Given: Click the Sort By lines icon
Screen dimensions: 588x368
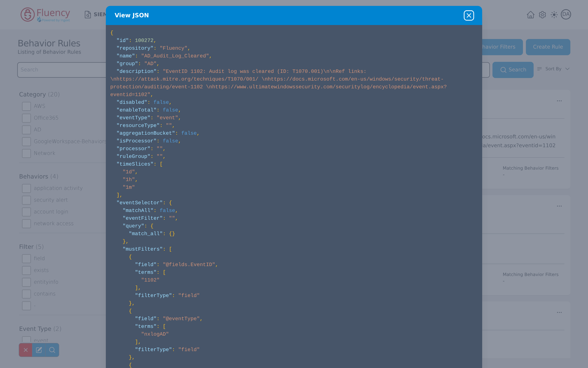Looking at the screenshot, I should pyautogui.click(x=539, y=69).
